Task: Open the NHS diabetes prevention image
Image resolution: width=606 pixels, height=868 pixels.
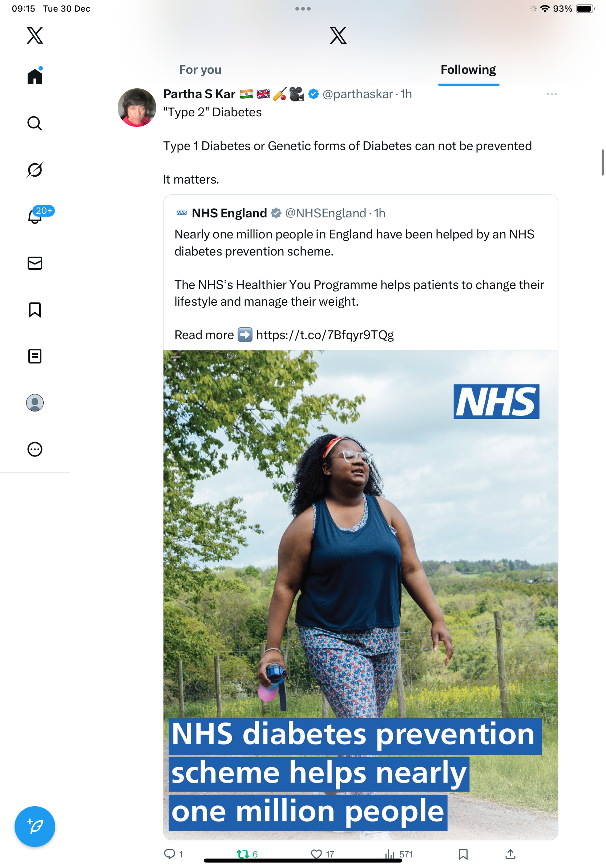Action: coord(360,595)
